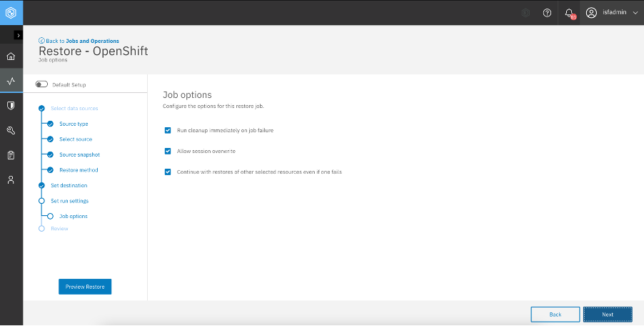
Task: Go to the Set run settings step
Action: pyautogui.click(x=69, y=201)
